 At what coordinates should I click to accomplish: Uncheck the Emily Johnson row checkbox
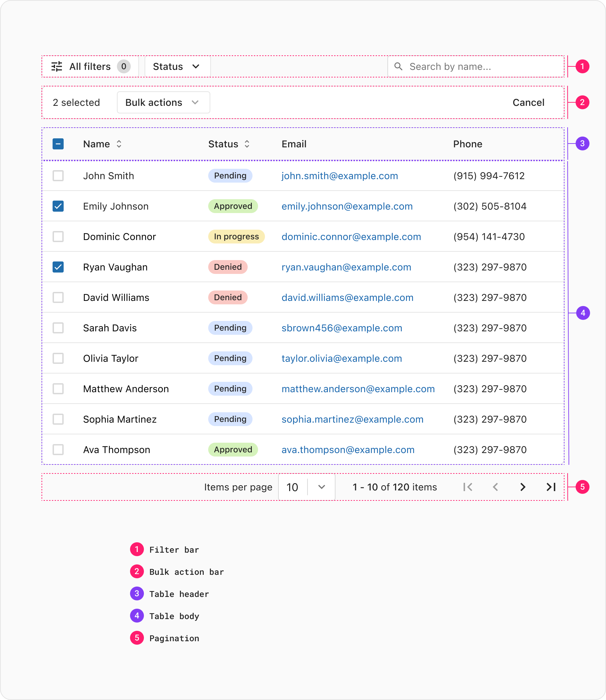pyautogui.click(x=58, y=206)
